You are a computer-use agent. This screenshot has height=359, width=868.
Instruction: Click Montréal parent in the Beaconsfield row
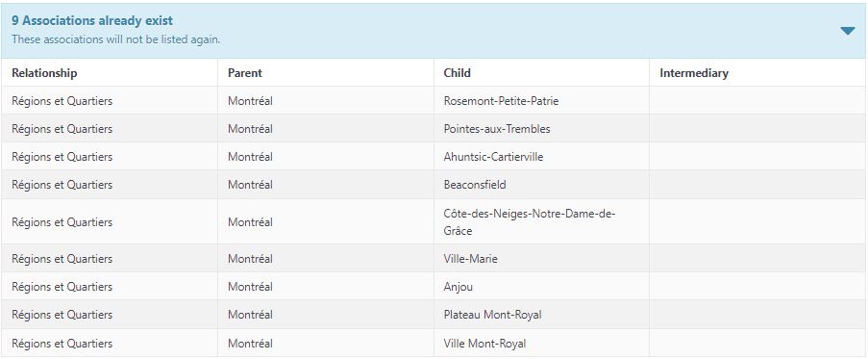click(250, 185)
